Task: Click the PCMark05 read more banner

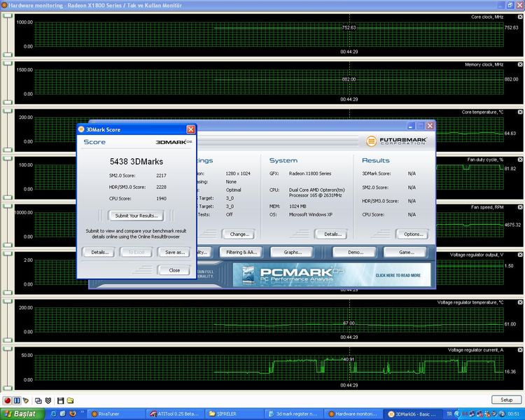Action: 332,274
